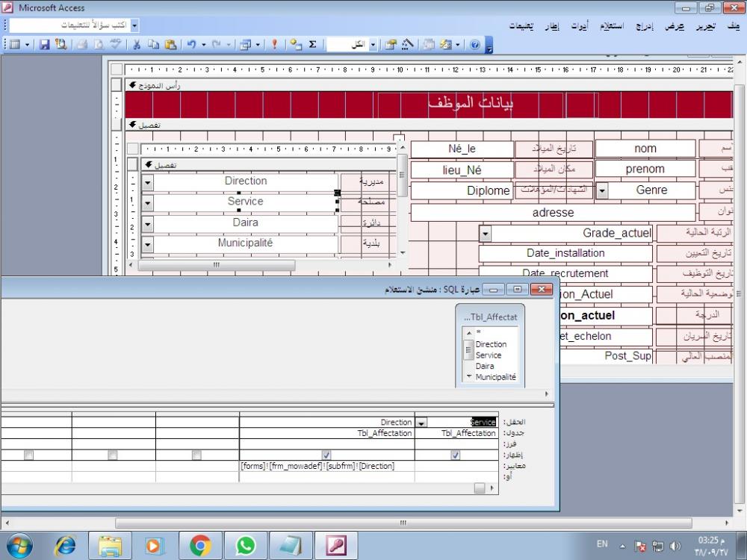Toggle Totals with the sigma icon
747x560 pixels.
tap(312, 45)
